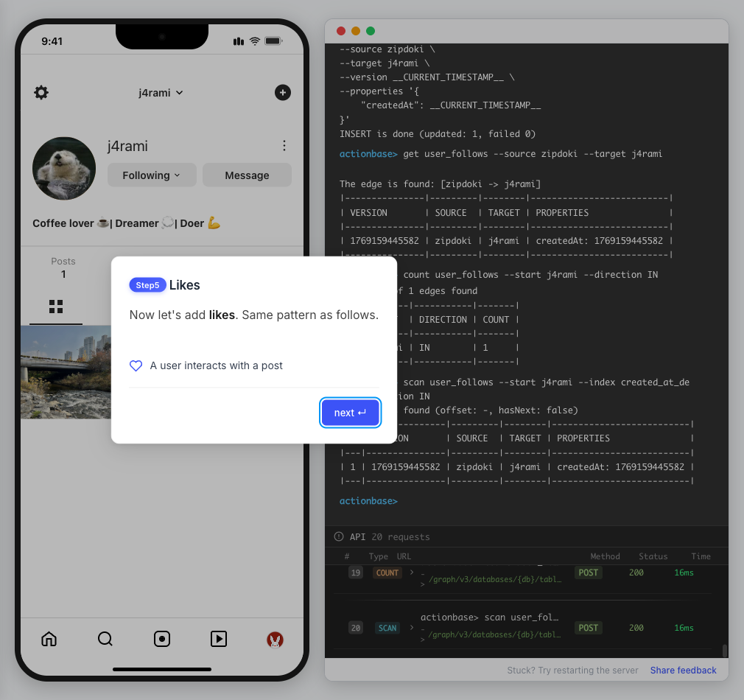
Task: Click the otter profile picture
Action: click(x=64, y=168)
